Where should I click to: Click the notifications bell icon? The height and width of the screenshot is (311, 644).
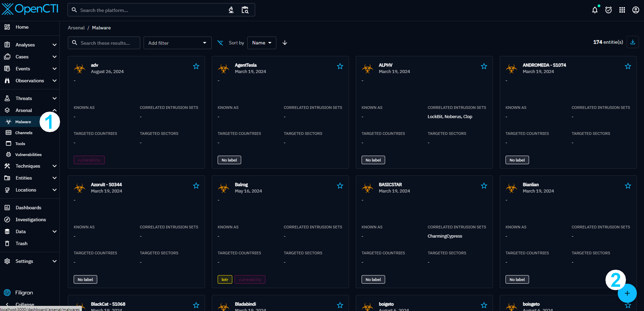click(x=595, y=10)
